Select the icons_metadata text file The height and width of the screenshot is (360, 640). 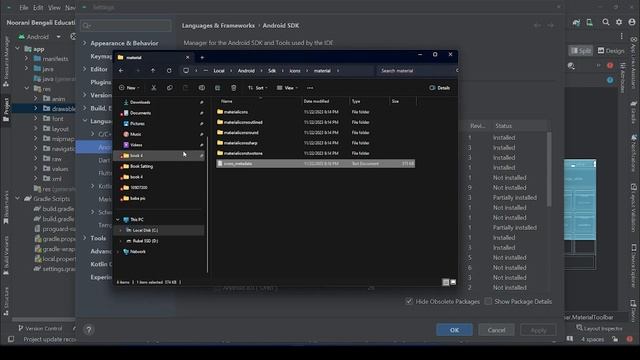(315, 164)
